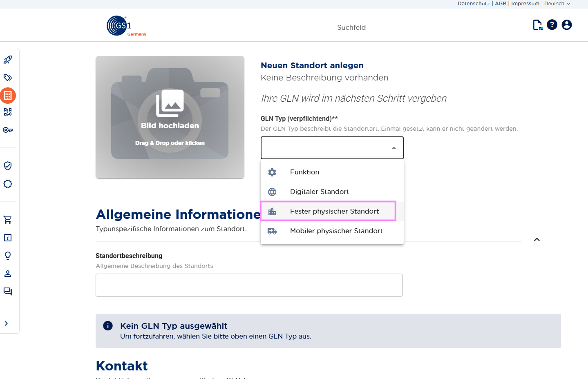The height and width of the screenshot is (379, 588).
Task: Click into the Suchfeld search field
Action: coord(432,27)
